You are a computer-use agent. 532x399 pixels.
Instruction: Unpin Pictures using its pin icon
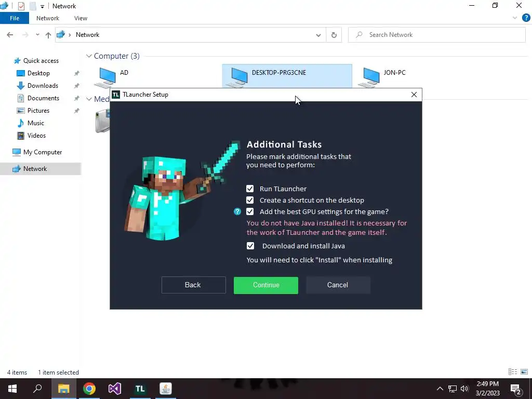pyautogui.click(x=77, y=111)
